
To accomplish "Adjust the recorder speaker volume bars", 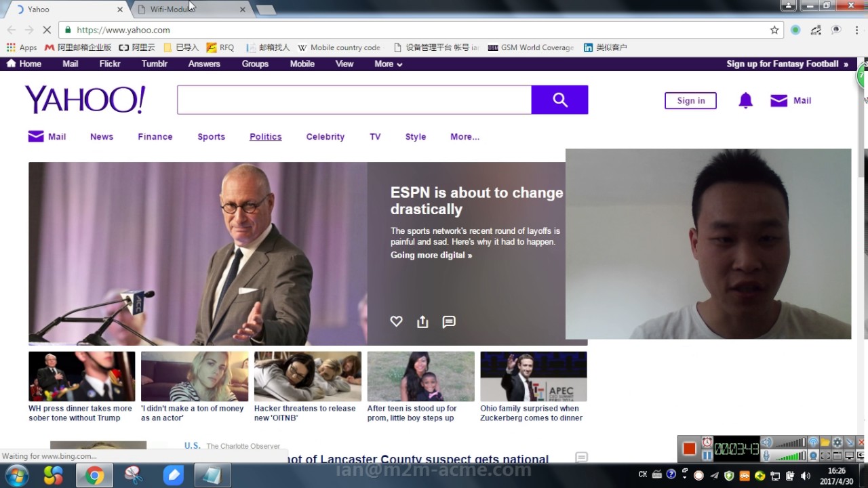I will [x=791, y=442].
